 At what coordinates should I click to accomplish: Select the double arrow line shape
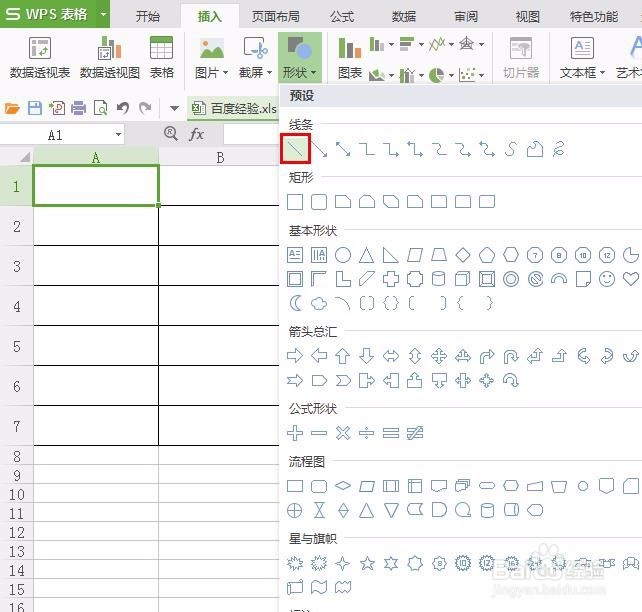click(x=343, y=149)
